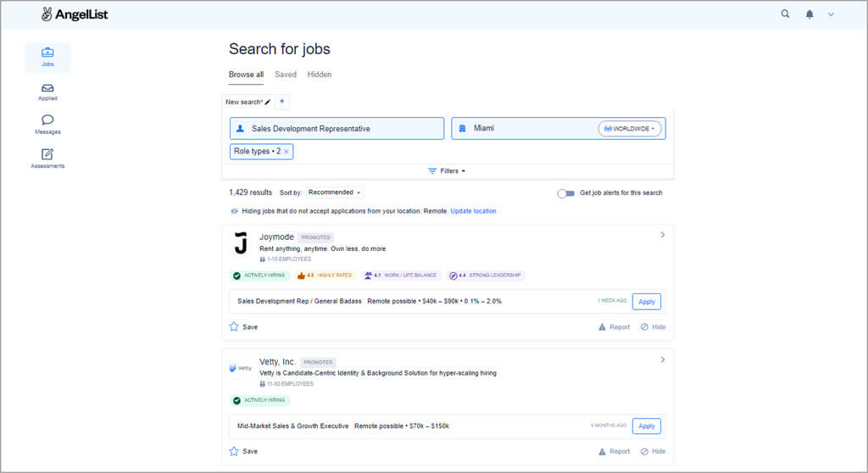868x473 pixels.
Task: Click the pencil to rename search
Action: point(268,102)
